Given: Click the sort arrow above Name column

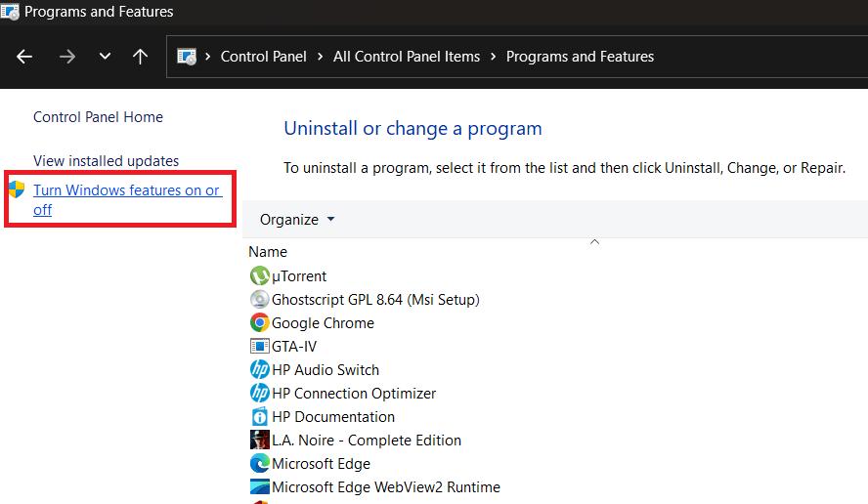Looking at the screenshot, I should click(594, 242).
